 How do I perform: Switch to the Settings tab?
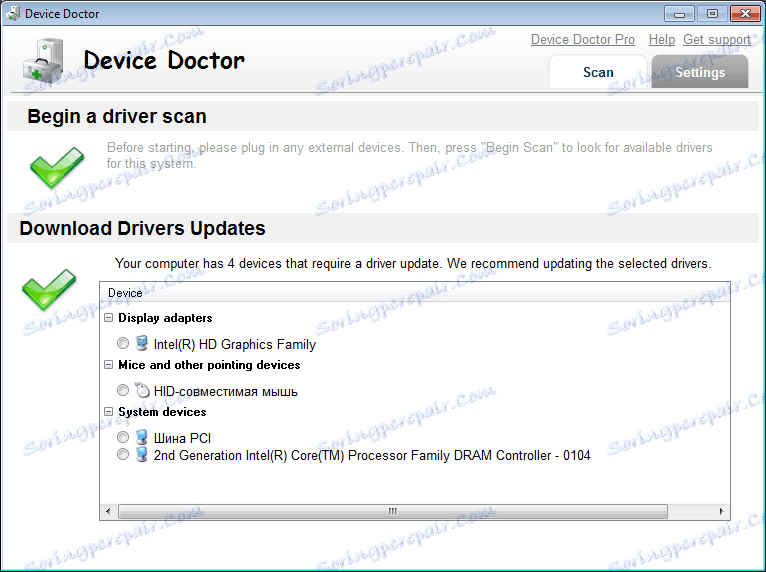pos(700,72)
